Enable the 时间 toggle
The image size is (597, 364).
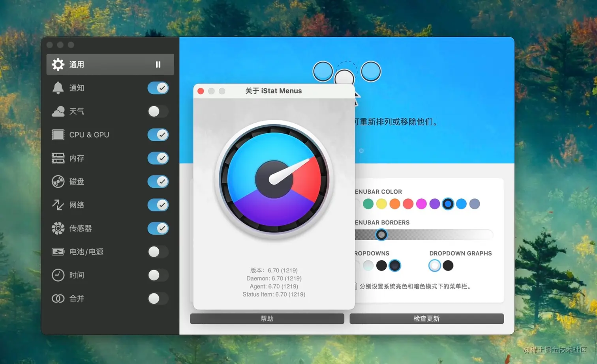click(x=158, y=275)
